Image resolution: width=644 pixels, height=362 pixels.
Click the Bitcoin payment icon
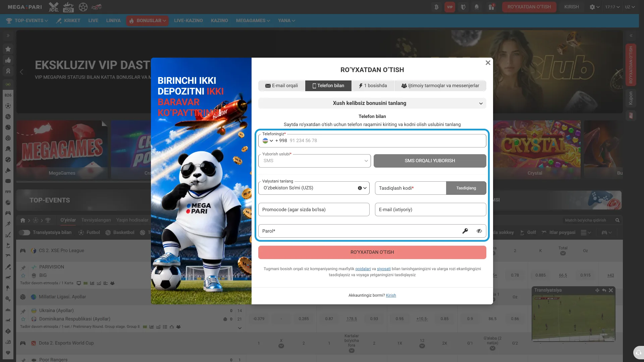pyautogui.click(x=436, y=7)
